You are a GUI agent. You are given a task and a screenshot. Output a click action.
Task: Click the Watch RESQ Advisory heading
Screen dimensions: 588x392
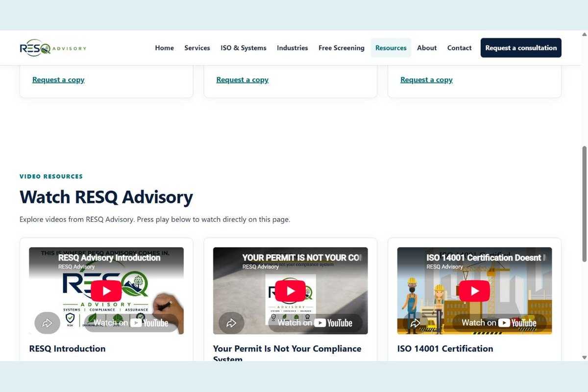pos(106,197)
